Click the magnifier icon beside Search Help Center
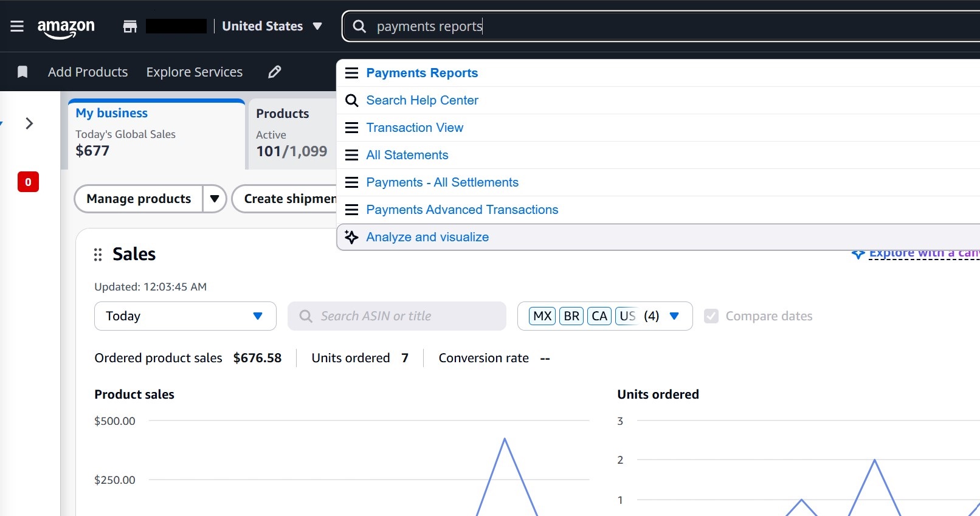Viewport: 980px width, 516px height. click(x=351, y=100)
